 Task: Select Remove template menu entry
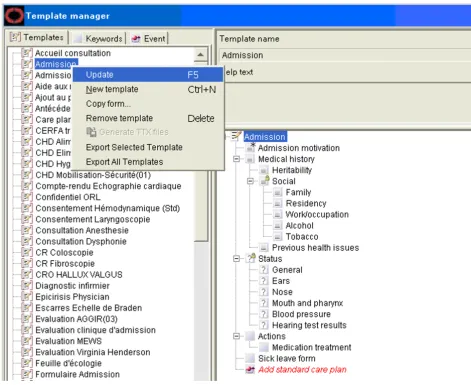click(x=148, y=118)
